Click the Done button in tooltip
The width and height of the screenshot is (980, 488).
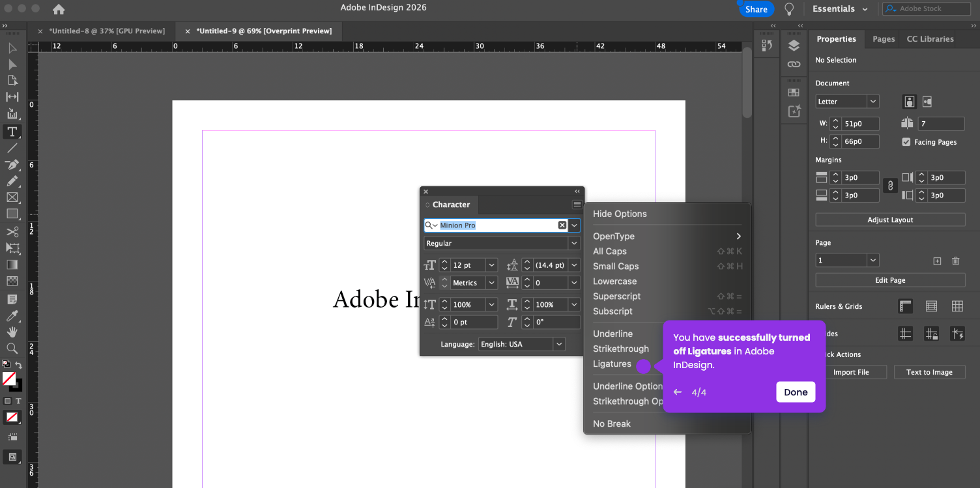(x=796, y=392)
